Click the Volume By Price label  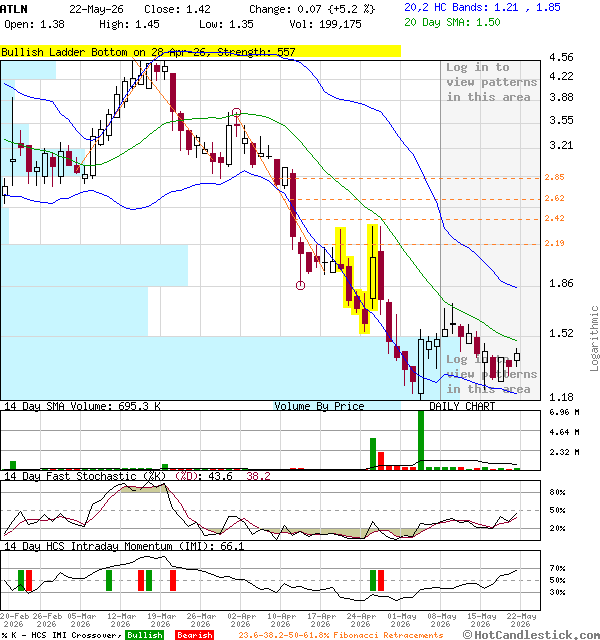pyautogui.click(x=319, y=406)
